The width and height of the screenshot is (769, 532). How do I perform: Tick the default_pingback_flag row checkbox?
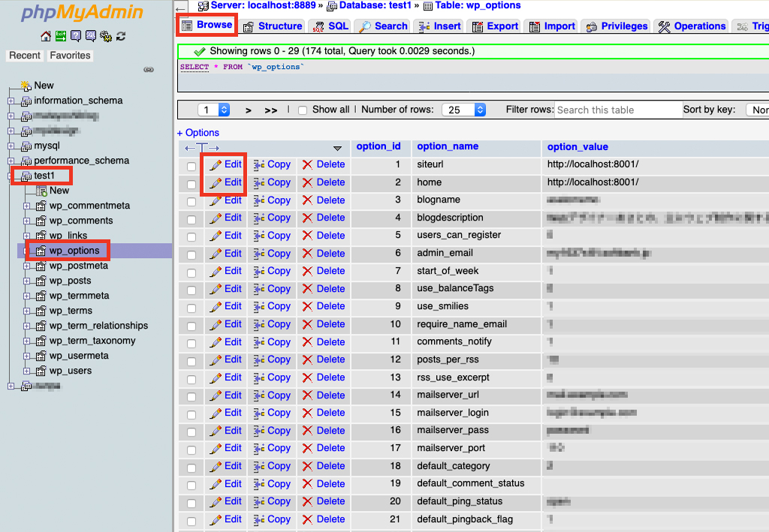tap(191, 521)
